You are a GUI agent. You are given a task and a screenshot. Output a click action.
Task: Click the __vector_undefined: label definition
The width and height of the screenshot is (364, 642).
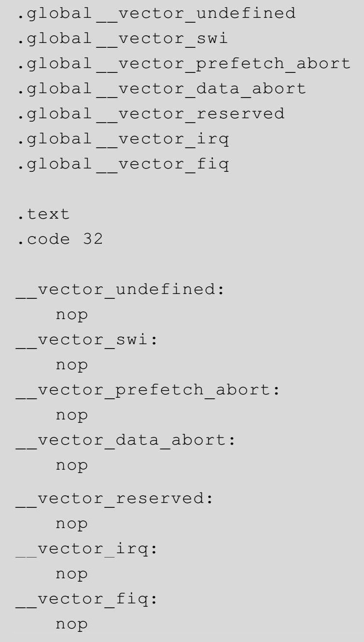[120, 290]
